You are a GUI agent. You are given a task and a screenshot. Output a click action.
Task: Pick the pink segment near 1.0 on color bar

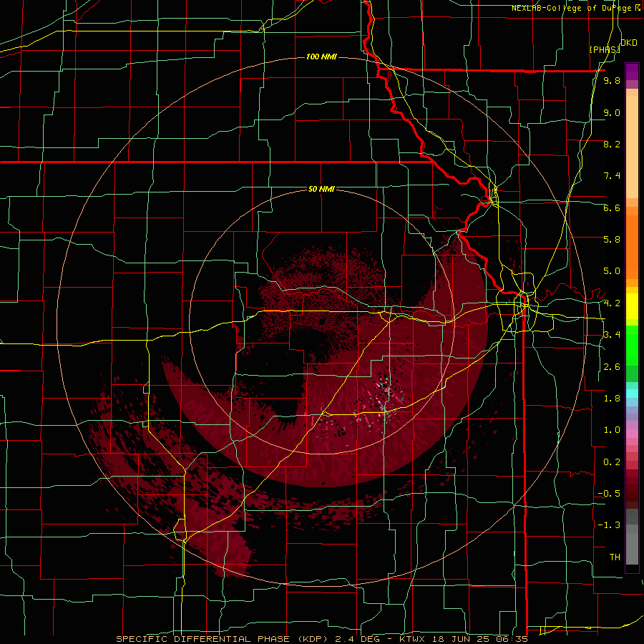(632, 434)
